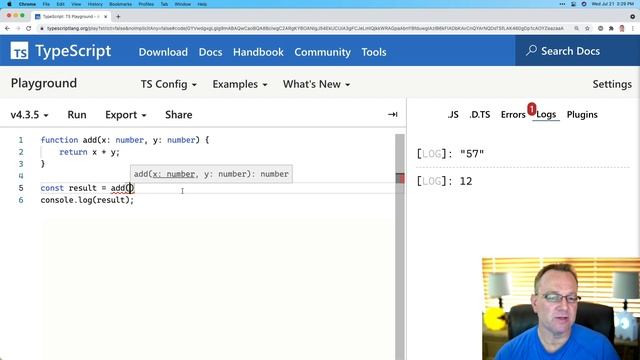Click the adblock extension icon in toolbar

(x=600, y=29)
